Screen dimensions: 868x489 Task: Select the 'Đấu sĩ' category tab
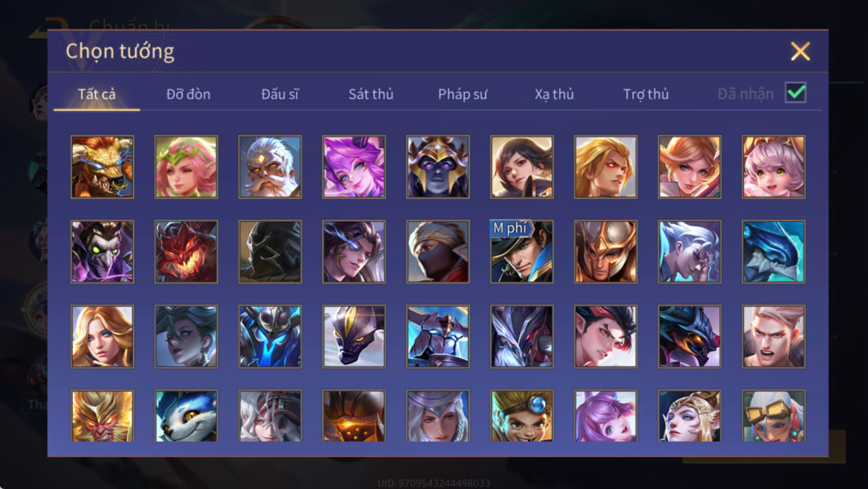(x=280, y=94)
